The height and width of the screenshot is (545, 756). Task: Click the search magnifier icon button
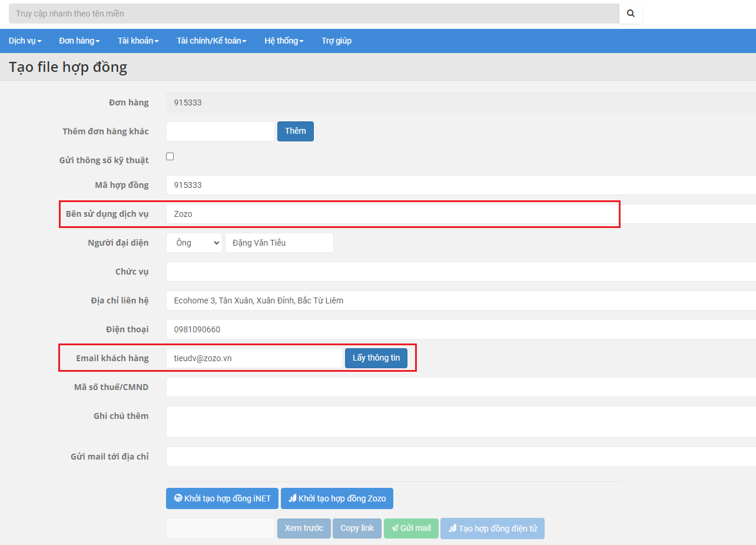click(631, 14)
